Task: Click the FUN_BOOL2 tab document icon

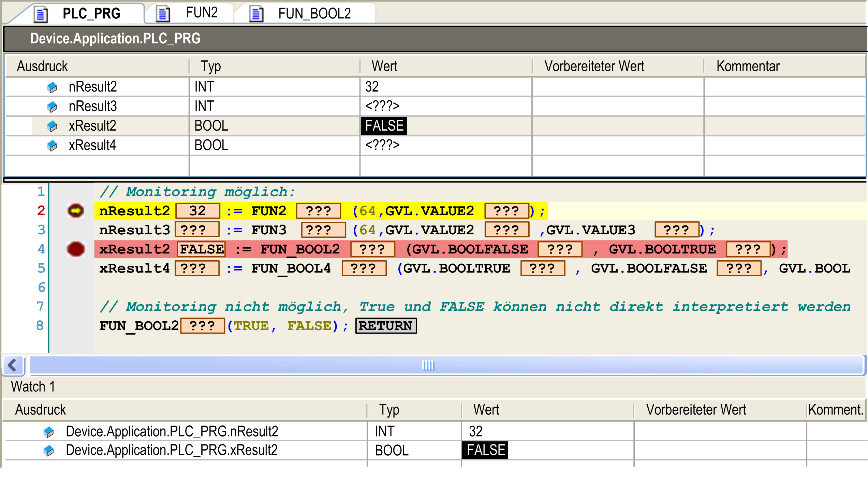Action: [256, 14]
